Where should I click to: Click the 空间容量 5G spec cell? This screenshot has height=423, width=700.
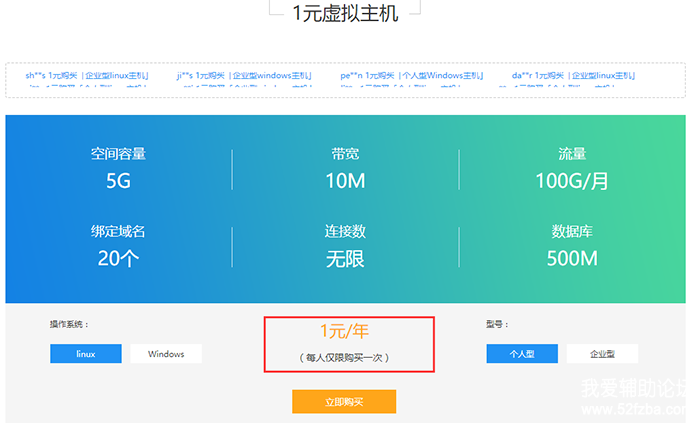(x=118, y=168)
